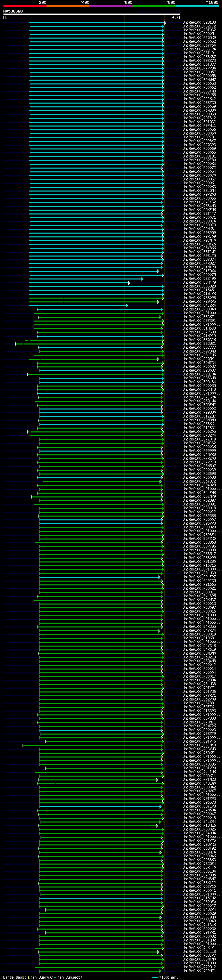Select the UniRef100_P00062 label
The height and width of the screenshot is (980, 222).
coord(199,88)
